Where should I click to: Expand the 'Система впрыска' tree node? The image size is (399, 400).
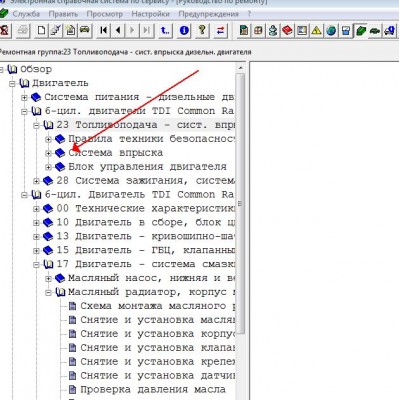[48, 153]
